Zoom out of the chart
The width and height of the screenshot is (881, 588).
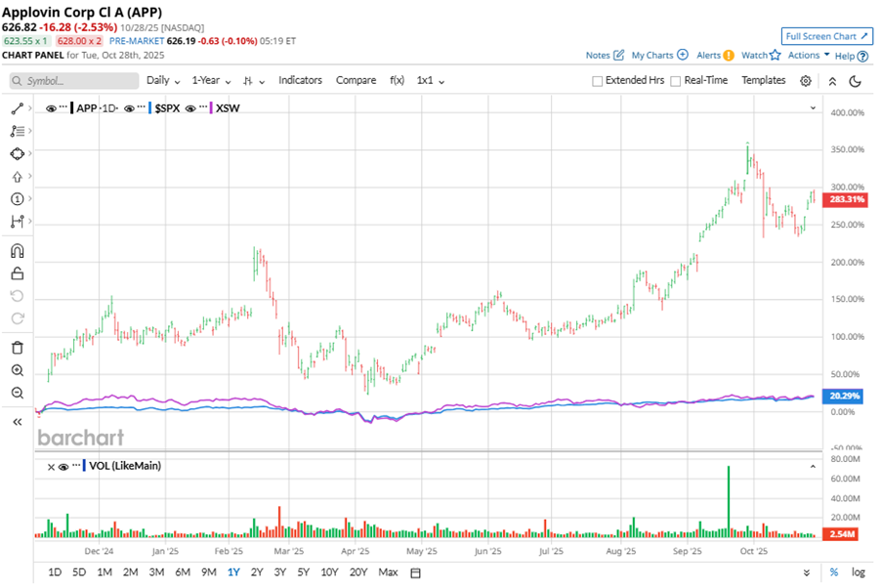point(18,393)
